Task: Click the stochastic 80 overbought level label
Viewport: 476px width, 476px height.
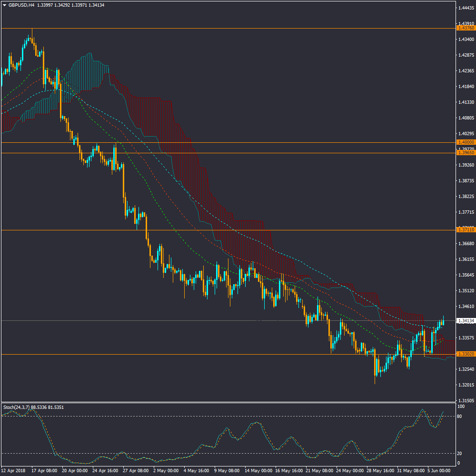Action: (x=460, y=416)
